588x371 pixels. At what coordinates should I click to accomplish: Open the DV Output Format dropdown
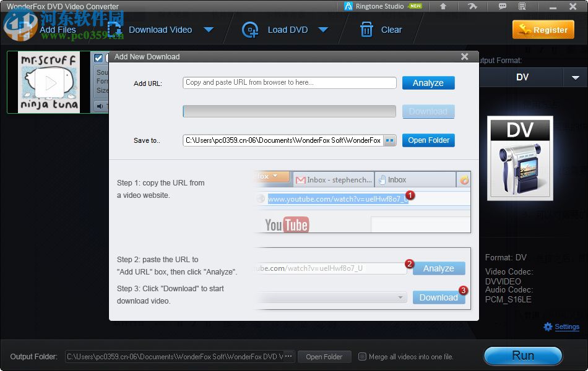(x=576, y=77)
